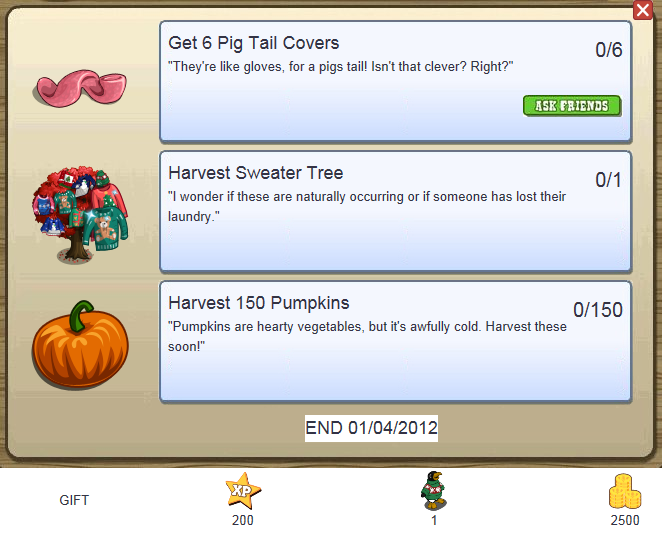
Task: Click the 0/150 pumpkin progress counter
Action: point(597,310)
